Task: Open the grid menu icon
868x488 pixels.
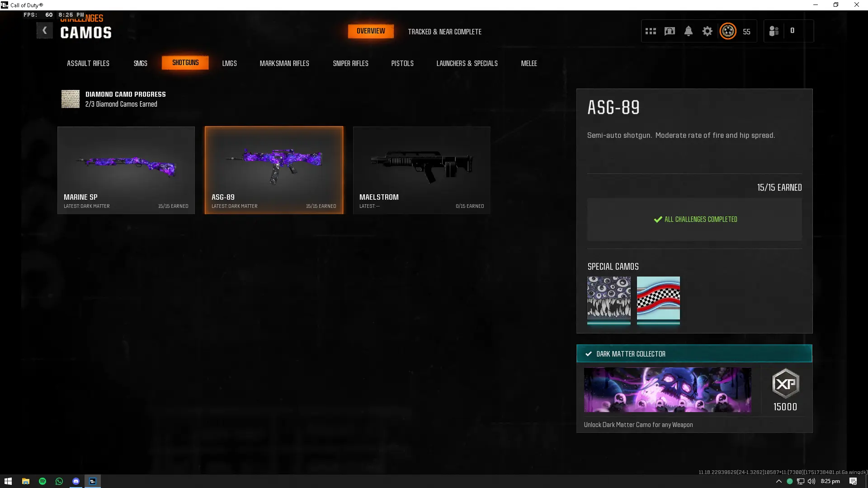Action: coord(651,31)
